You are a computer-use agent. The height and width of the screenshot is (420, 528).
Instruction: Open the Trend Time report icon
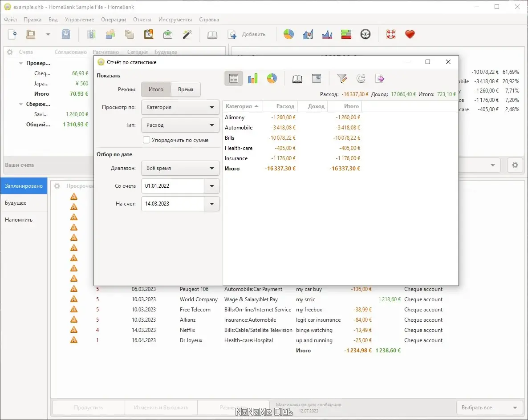tap(308, 34)
